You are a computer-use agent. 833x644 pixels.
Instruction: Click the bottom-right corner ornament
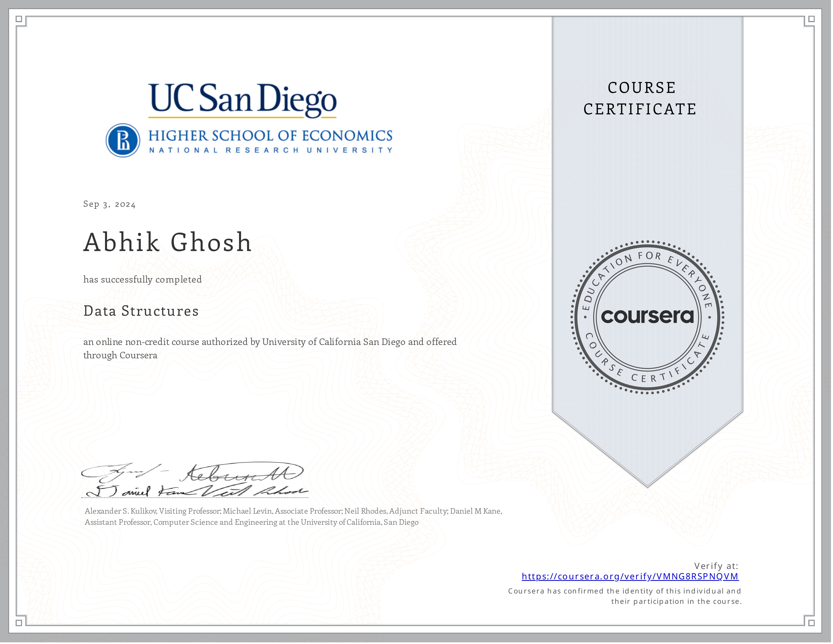(x=812, y=623)
